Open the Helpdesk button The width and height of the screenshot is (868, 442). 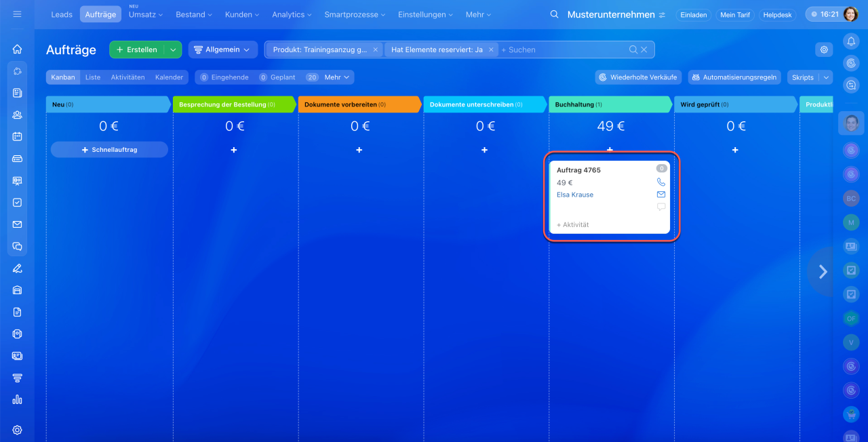click(x=777, y=14)
